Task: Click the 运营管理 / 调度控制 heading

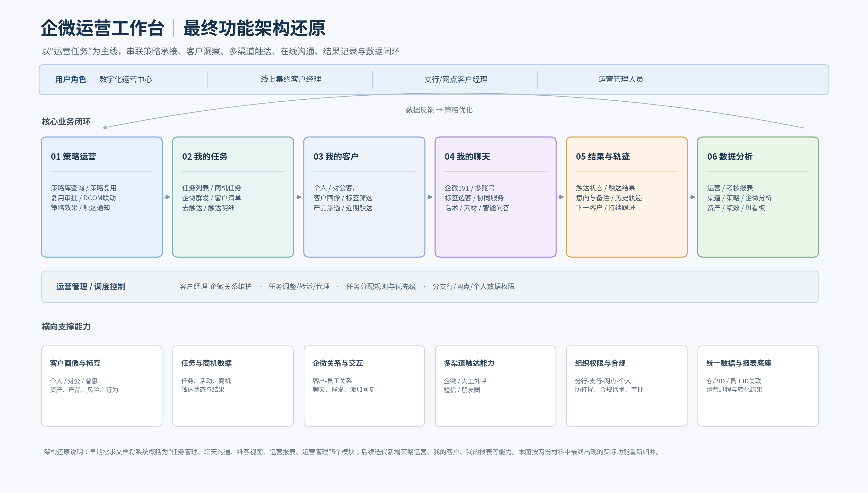Action: coord(91,287)
